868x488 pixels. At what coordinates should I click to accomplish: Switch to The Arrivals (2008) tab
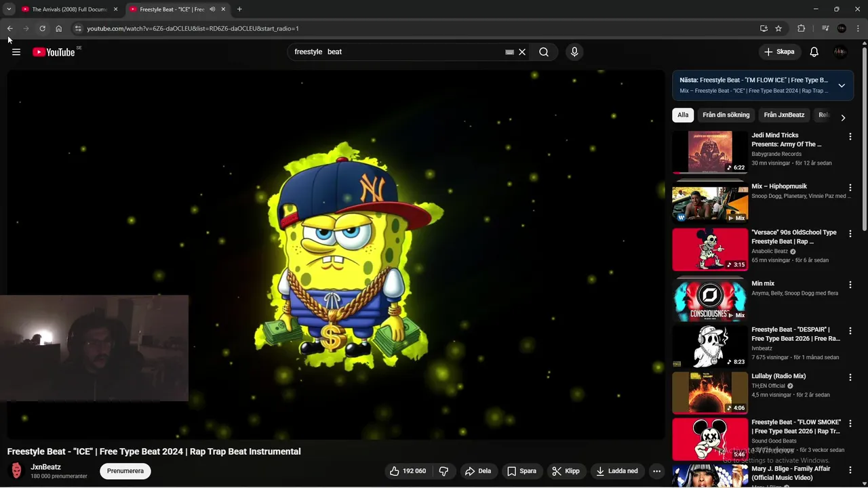(x=69, y=9)
